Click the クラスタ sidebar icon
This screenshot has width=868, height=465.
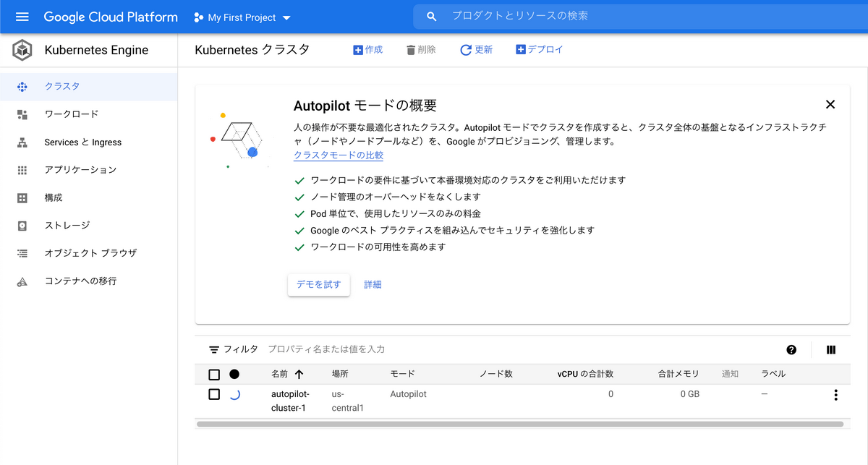[22, 86]
